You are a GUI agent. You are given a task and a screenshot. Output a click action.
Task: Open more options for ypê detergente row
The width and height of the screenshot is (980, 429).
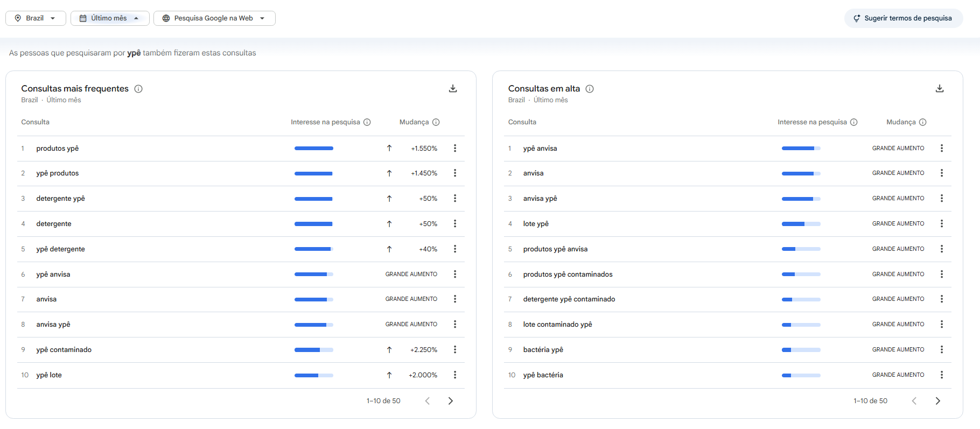[455, 249]
